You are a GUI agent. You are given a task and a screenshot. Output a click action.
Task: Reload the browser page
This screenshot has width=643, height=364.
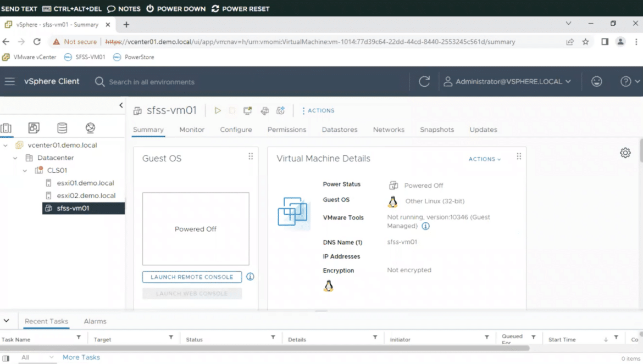37,42
